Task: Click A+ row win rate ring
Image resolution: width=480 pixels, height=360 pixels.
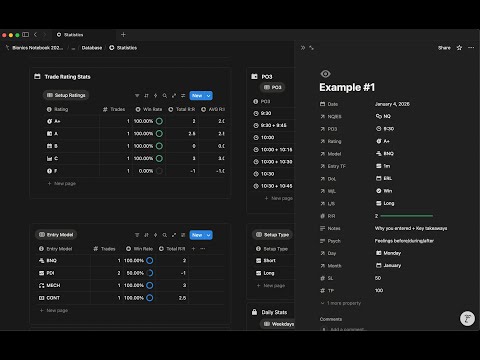Action: tap(159, 121)
